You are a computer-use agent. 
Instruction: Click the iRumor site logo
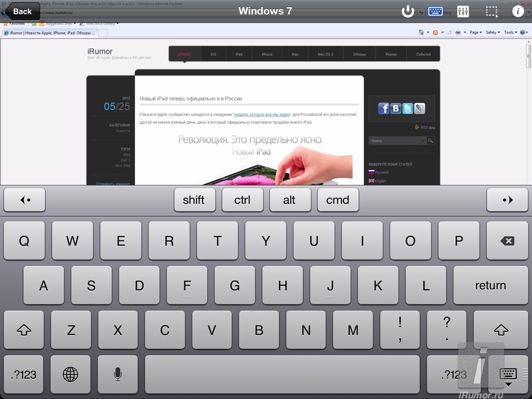tap(100, 51)
